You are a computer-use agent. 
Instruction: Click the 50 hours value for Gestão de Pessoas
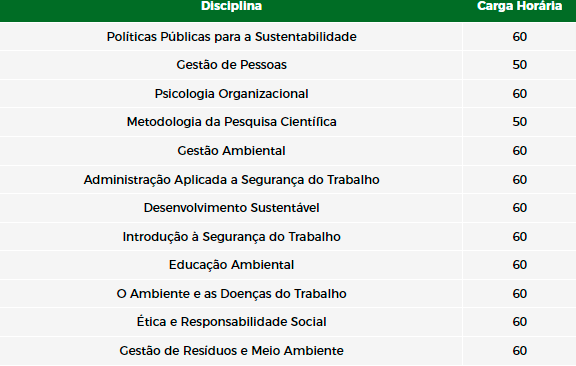click(x=519, y=65)
